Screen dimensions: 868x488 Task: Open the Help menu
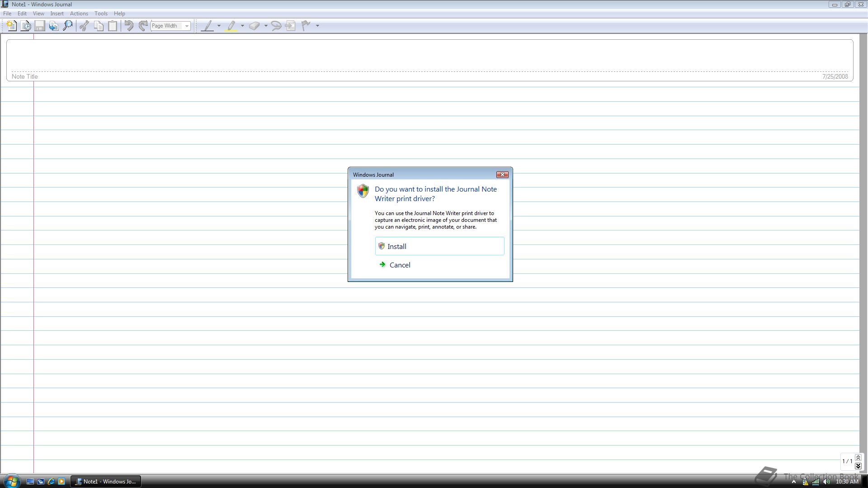point(119,14)
